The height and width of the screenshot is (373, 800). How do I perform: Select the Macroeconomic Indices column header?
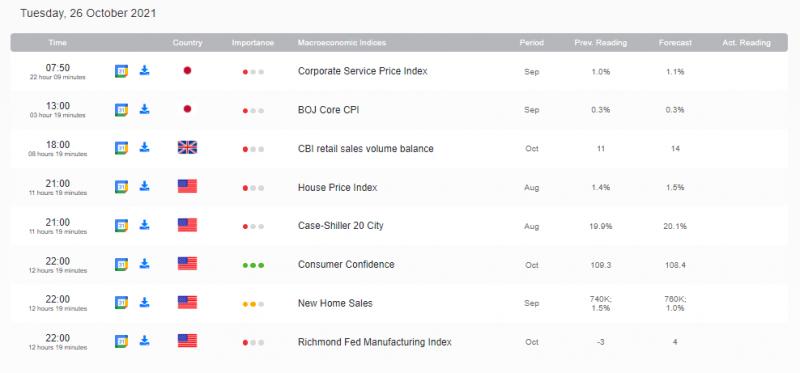[342, 43]
